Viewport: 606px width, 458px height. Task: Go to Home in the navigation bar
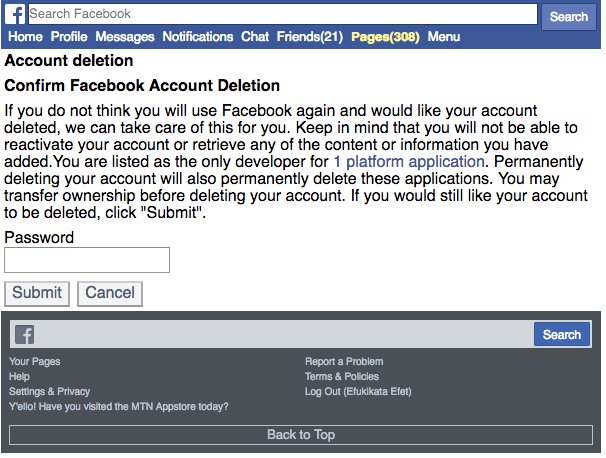[x=25, y=37]
